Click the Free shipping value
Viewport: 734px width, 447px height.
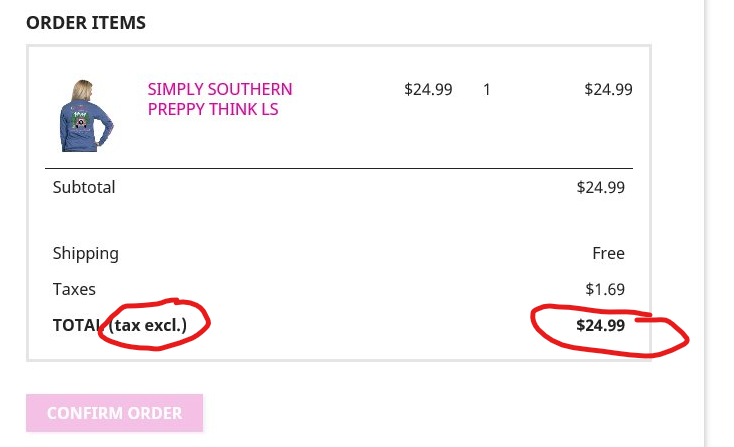pos(608,253)
